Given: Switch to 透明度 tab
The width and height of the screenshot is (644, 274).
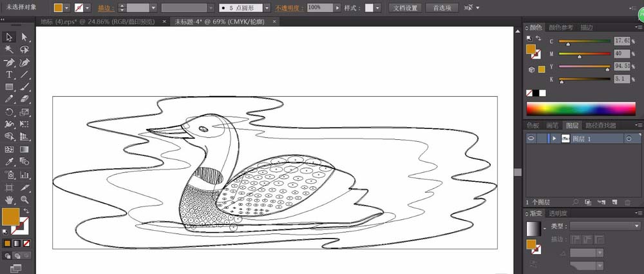Looking at the screenshot, I should click(558, 213).
